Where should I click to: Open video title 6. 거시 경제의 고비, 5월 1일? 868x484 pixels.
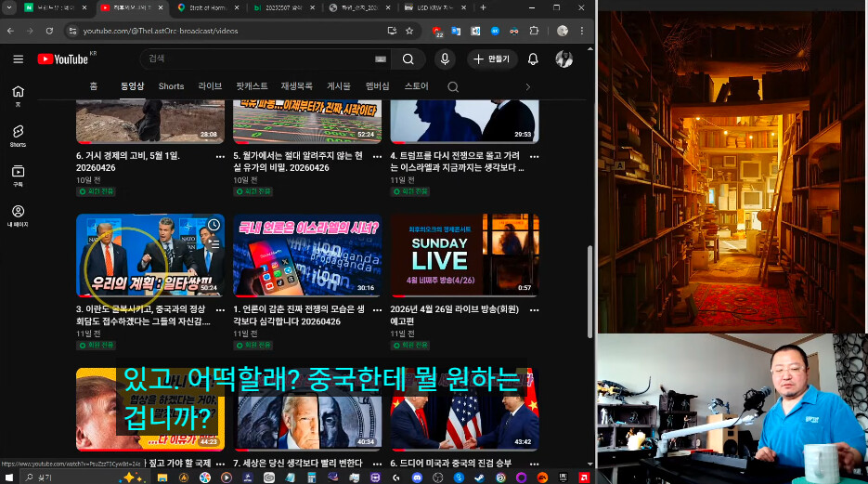click(x=128, y=162)
